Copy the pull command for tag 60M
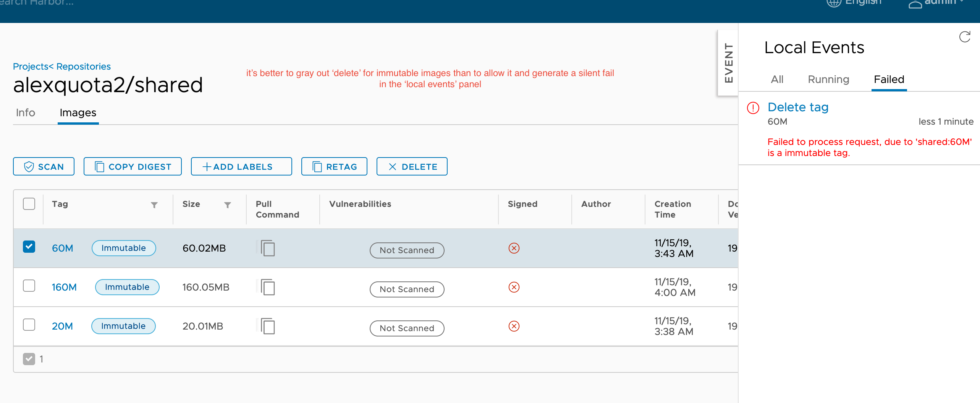980x403 pixels. pyautogui.click(x=268, y=248)
